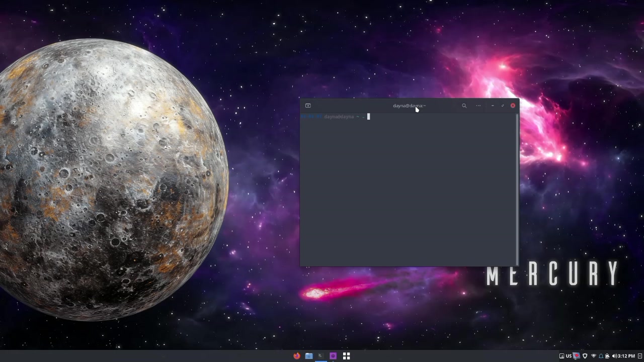This screenshot has width=644, height=362.
Task: Open the terminal three-dot menu
Action: click(478, 106)
